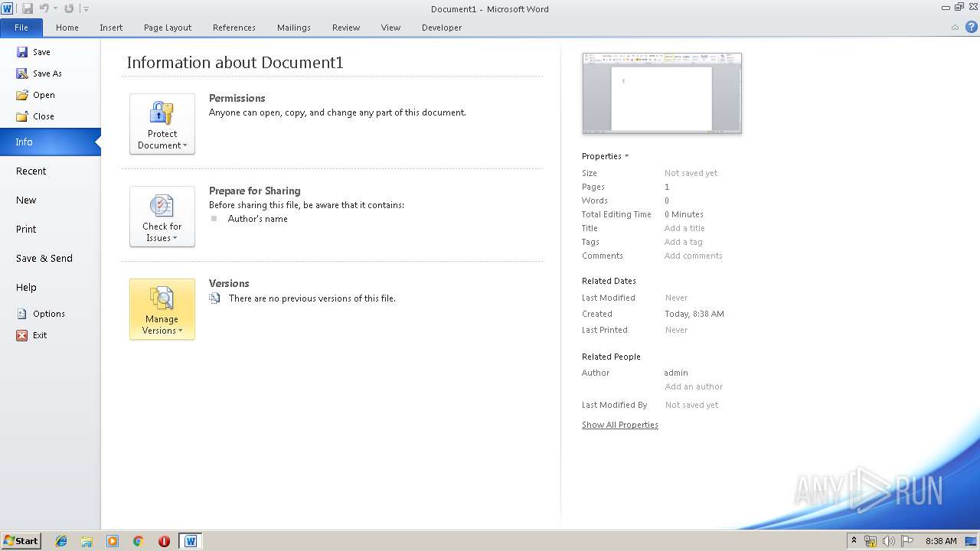The image size is (980, 551).
Task: Switch to the References ribbon tab
Action: [234, 28]
